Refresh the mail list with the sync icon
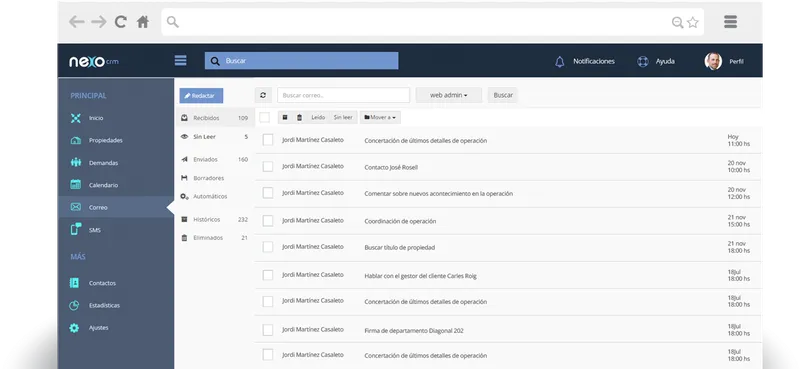Image resolution: width=800 pixels, height=369 pixels. click(x=263, y=95)
